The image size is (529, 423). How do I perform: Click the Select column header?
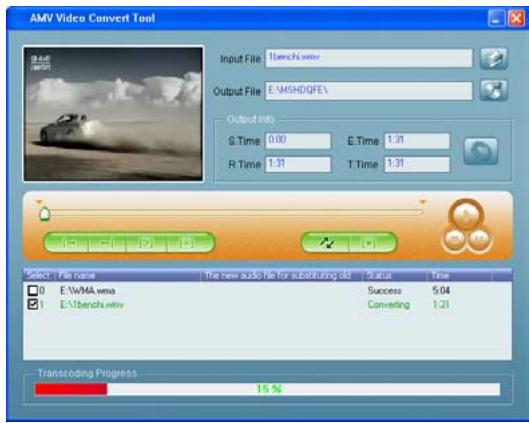point(39,276)
